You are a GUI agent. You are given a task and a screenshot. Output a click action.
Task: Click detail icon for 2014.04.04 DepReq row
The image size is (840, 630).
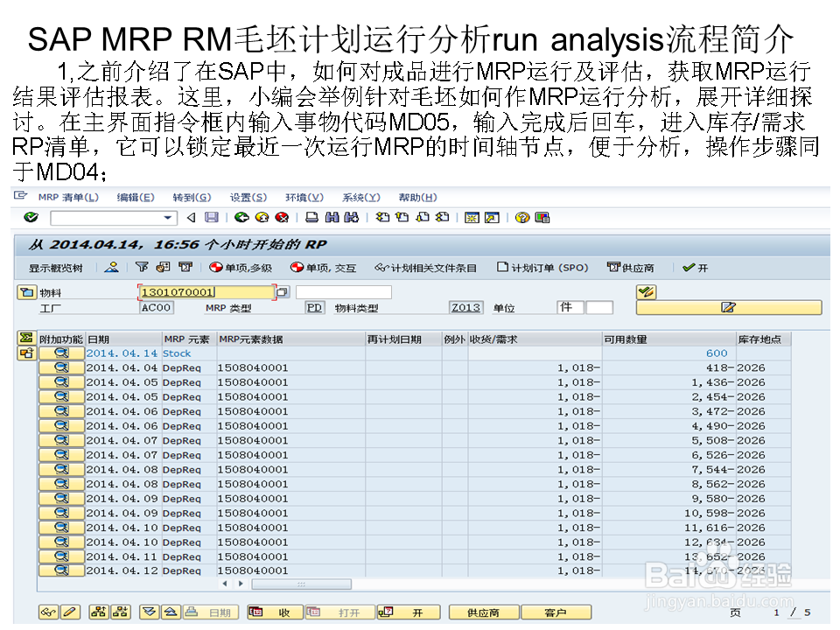click(x=61, y=367)
